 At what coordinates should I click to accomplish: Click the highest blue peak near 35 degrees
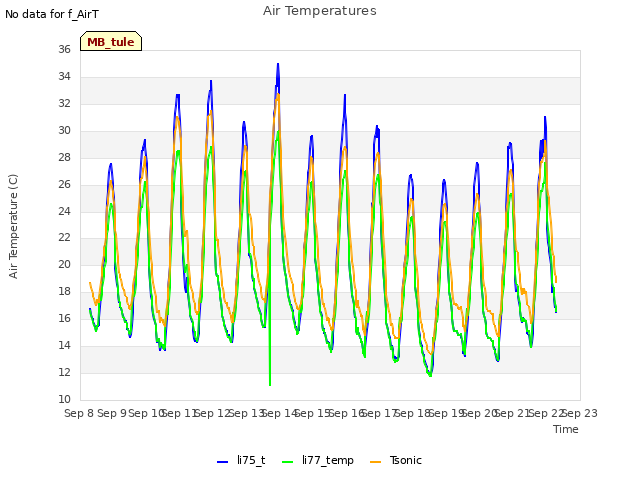(278, 65)
